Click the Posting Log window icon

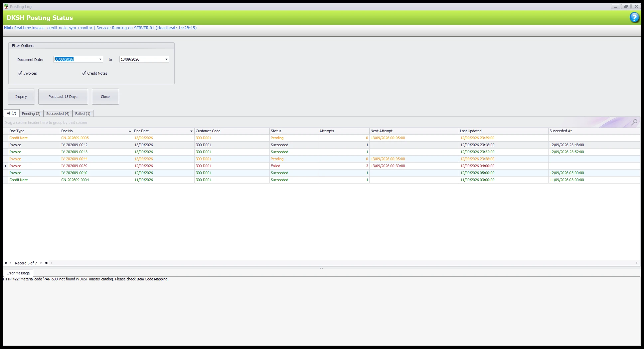tap(6, 6)
